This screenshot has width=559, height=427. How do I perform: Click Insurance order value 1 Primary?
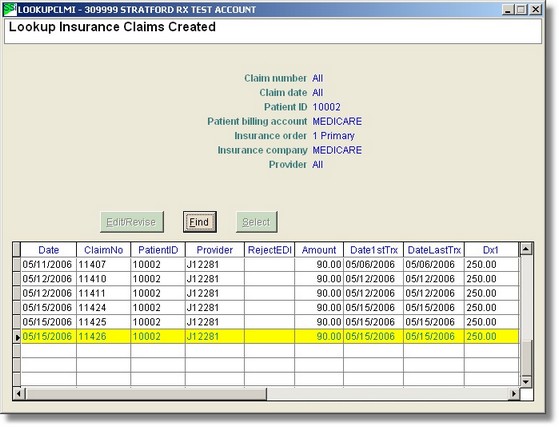(x=334, y=136)
